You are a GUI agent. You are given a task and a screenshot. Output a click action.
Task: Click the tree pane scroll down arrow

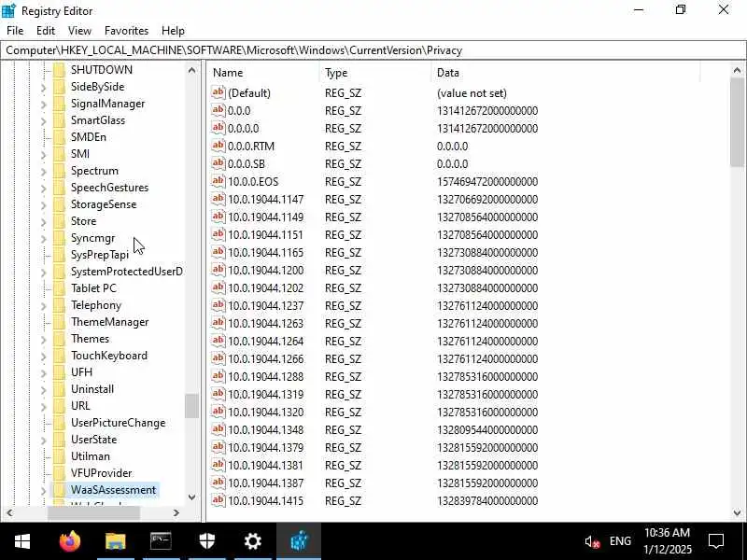click(192, 497)
